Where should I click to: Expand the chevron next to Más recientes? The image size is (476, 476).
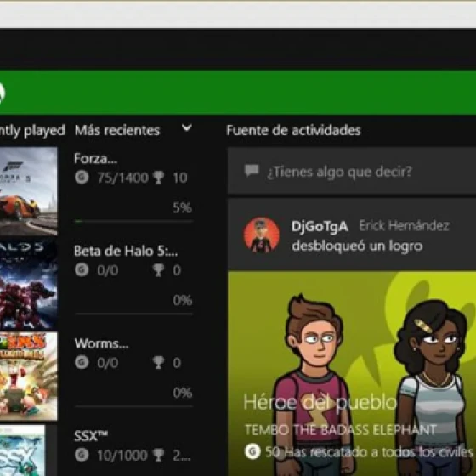[x=187, y=127]
